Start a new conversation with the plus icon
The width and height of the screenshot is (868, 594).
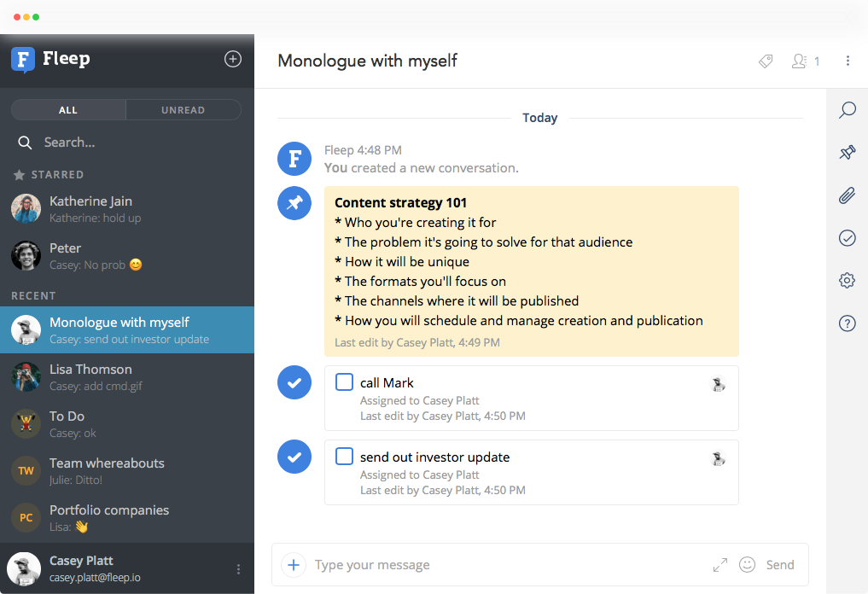(232, 59)
